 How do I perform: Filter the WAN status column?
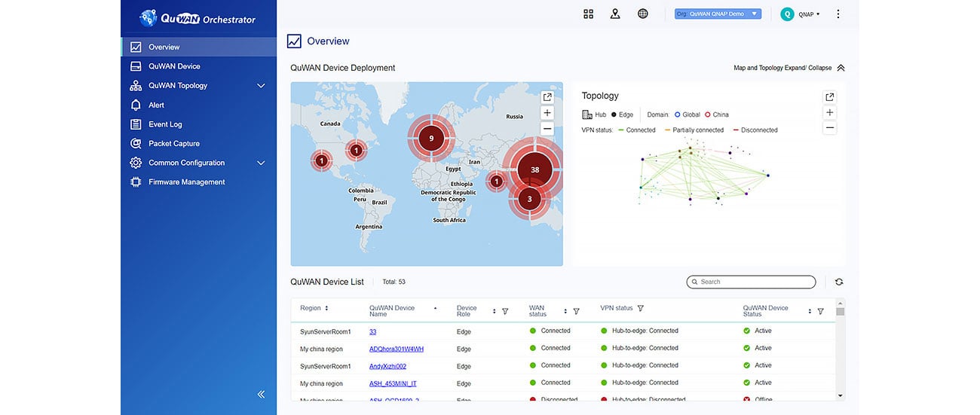576,311
